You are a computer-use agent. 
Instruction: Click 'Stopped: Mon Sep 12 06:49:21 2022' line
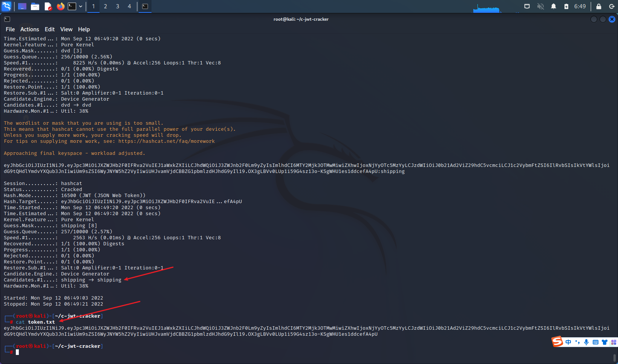(x=54, y=304)
